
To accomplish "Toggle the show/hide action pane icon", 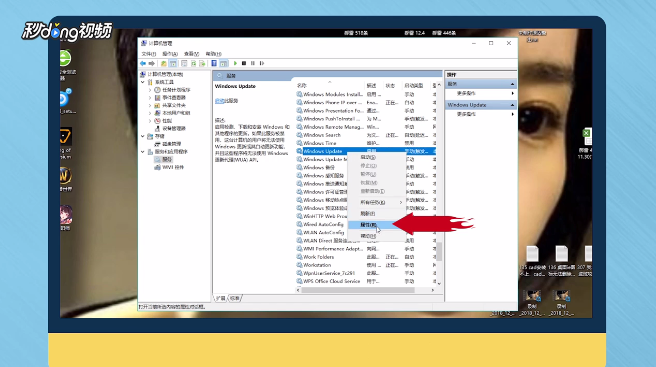I will point(224,63).
